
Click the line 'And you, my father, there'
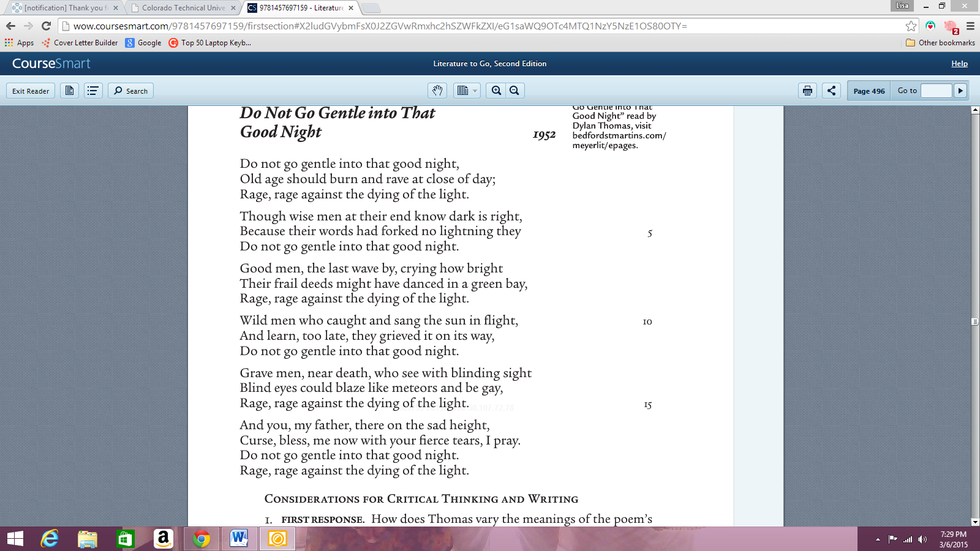point(365,425)
